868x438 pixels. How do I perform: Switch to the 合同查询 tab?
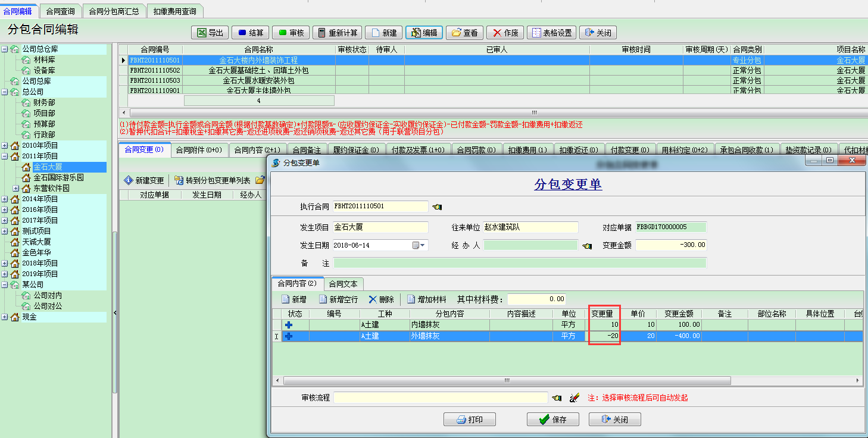coord(60,11)
